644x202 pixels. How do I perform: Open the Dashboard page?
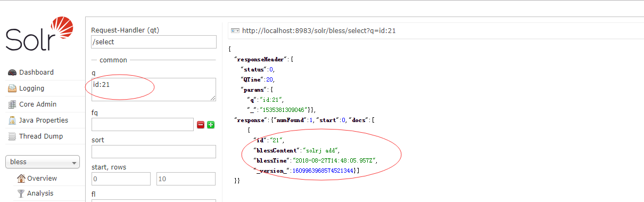(36, 72)
